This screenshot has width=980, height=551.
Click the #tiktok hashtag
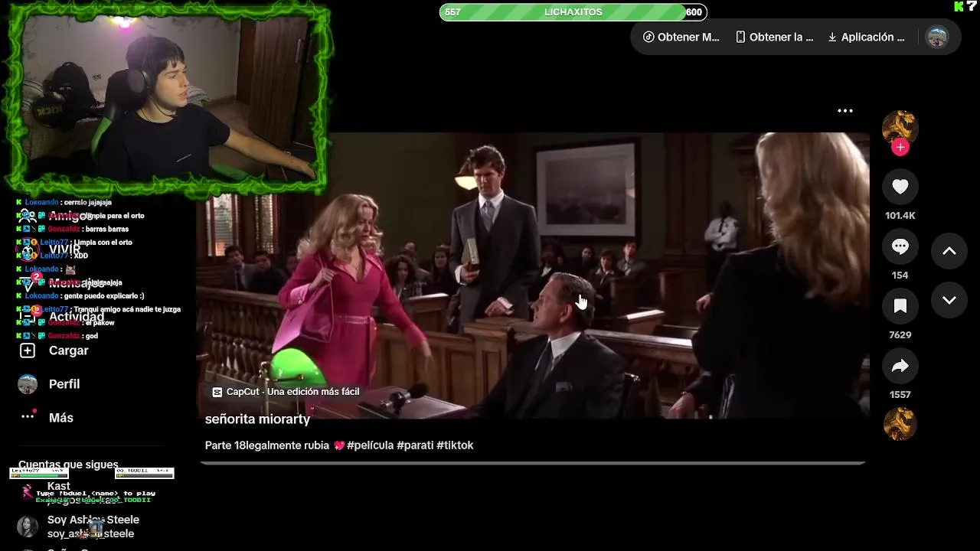click(x=456, y=445)
